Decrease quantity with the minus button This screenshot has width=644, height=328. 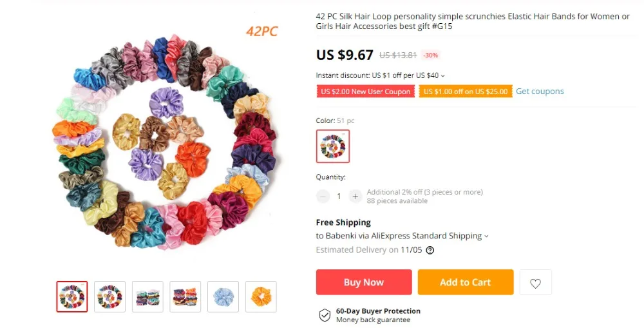[323, 197]
